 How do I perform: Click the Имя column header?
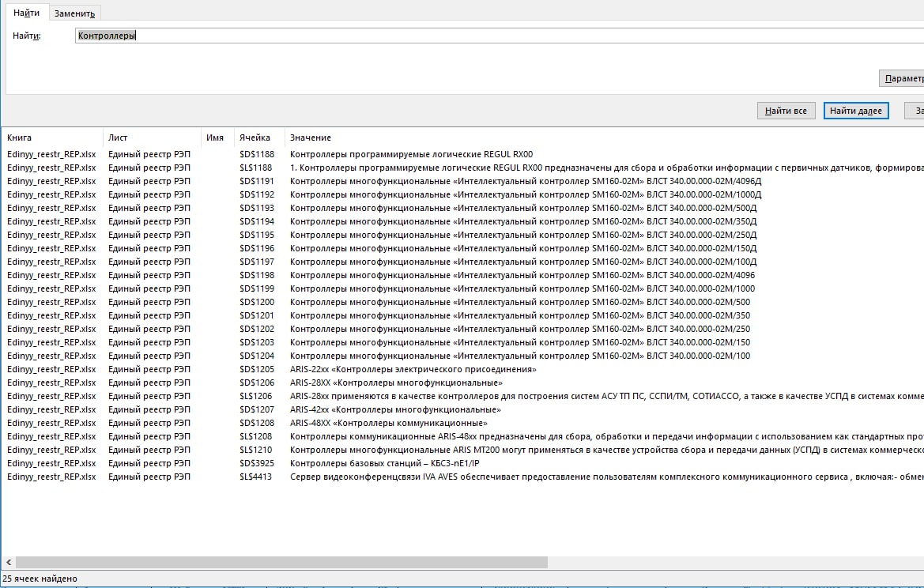(217, 138)
